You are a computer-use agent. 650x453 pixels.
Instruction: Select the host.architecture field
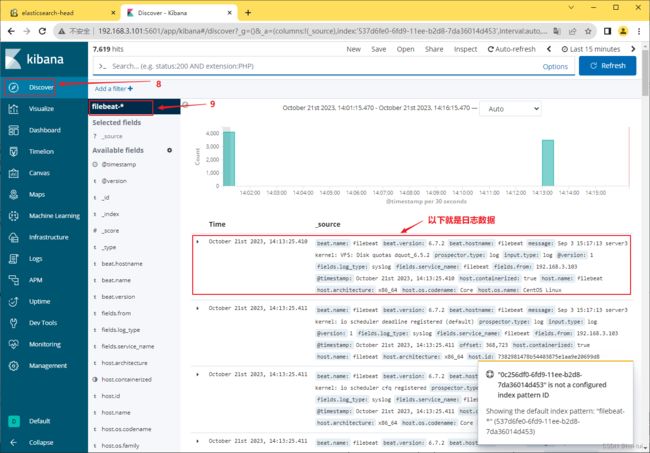click(124, 363)
